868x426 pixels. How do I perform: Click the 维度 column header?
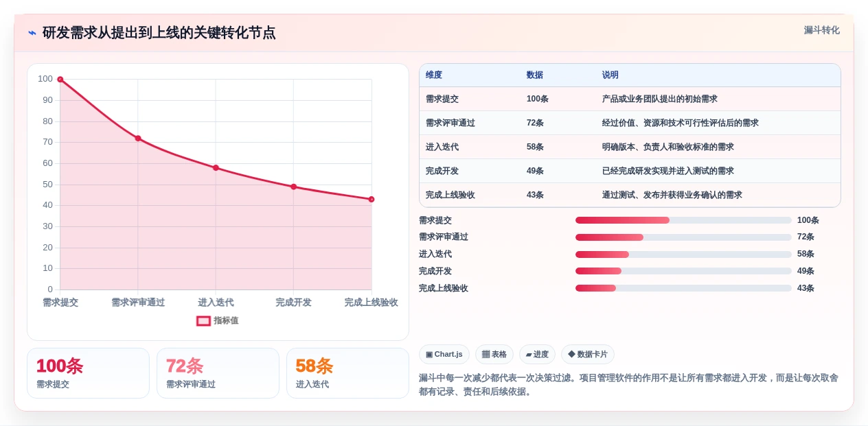click(434, 75)
